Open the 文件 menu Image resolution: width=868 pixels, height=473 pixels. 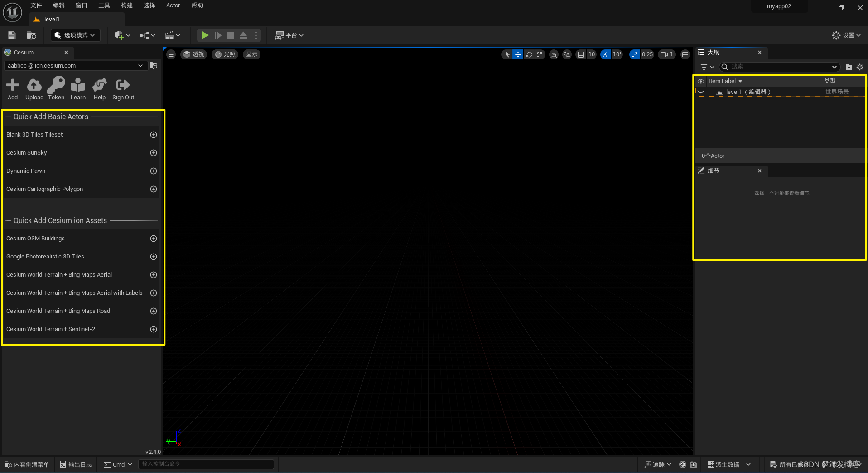coord(36,5)
